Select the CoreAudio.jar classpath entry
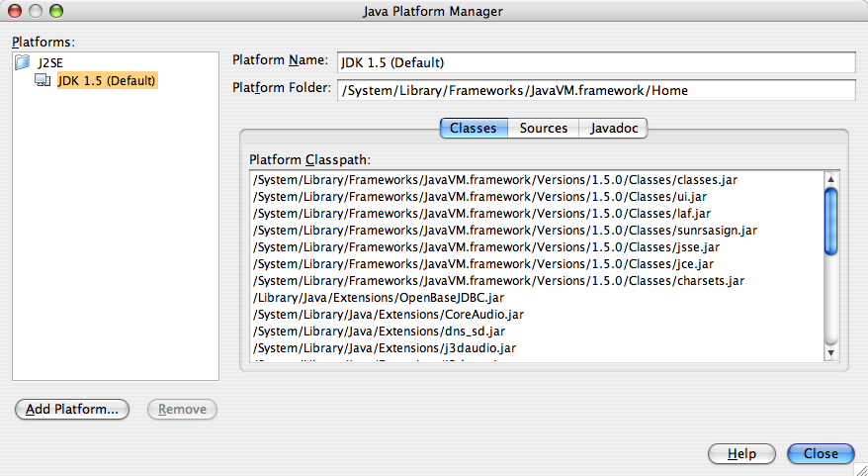Screen dimensions: 868x476 tap(389, 314)
